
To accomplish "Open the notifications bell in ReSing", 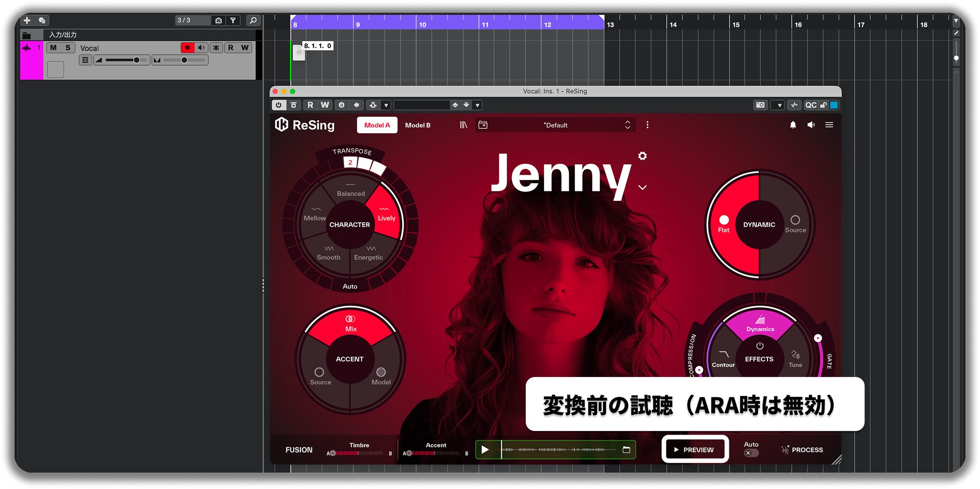I will point(793,125).
